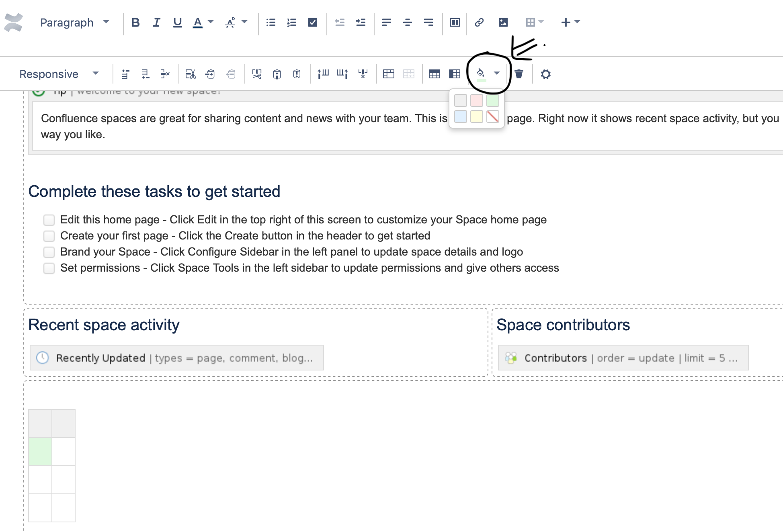
Task: Pick the light yellow cell color swatch
Action: [x=476, y=117]
